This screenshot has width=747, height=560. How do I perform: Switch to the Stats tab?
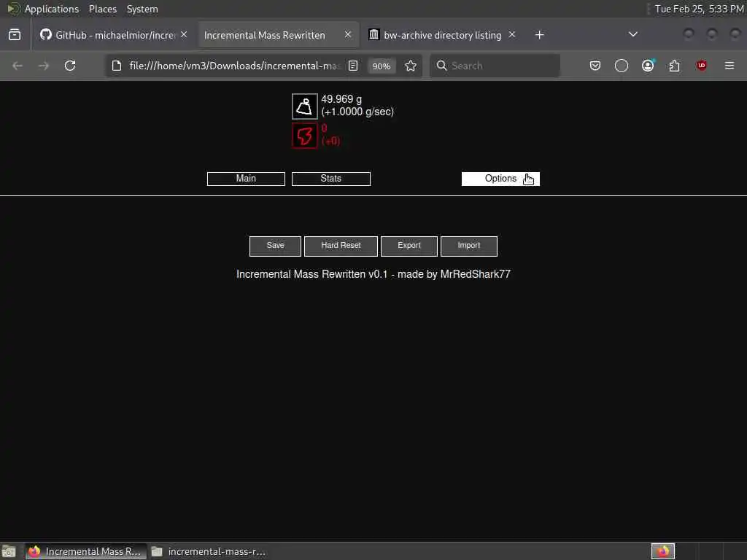coord(330,179)
